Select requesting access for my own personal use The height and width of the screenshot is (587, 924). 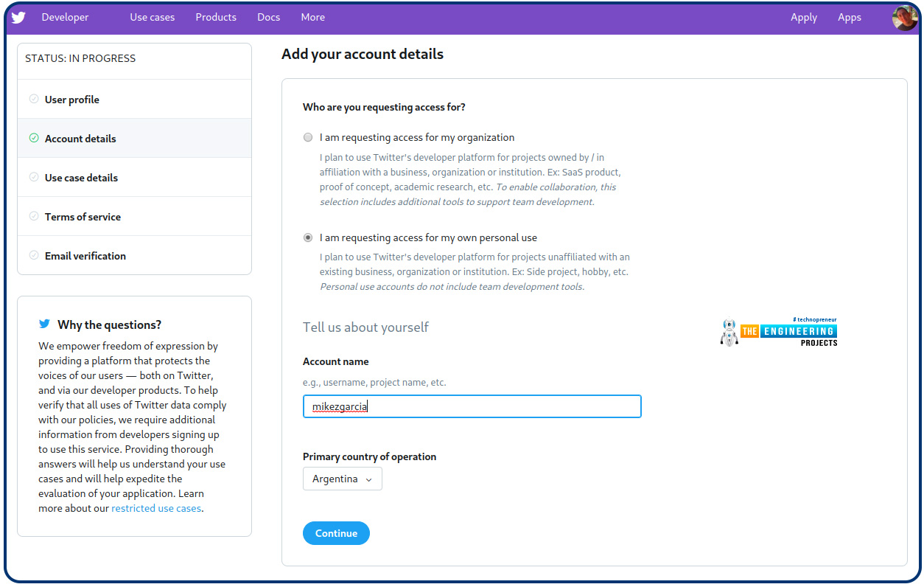pyautogui.click(x=308, y=237)
